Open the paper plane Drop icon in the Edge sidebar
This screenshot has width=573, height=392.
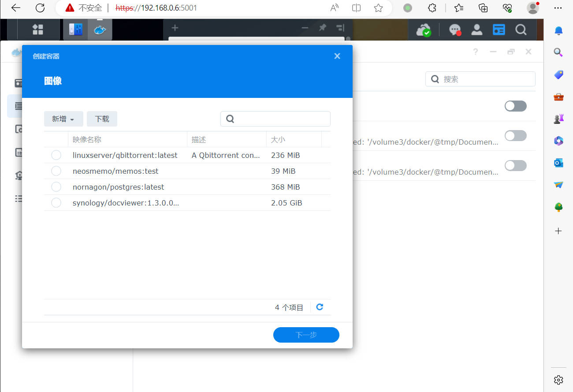click(x=558, y=185)
